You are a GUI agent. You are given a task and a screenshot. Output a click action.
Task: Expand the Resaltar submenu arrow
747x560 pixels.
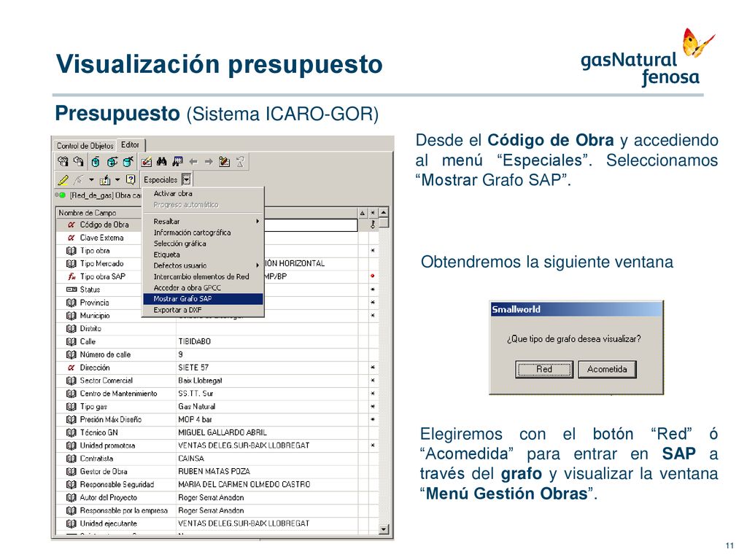[258, 222]
